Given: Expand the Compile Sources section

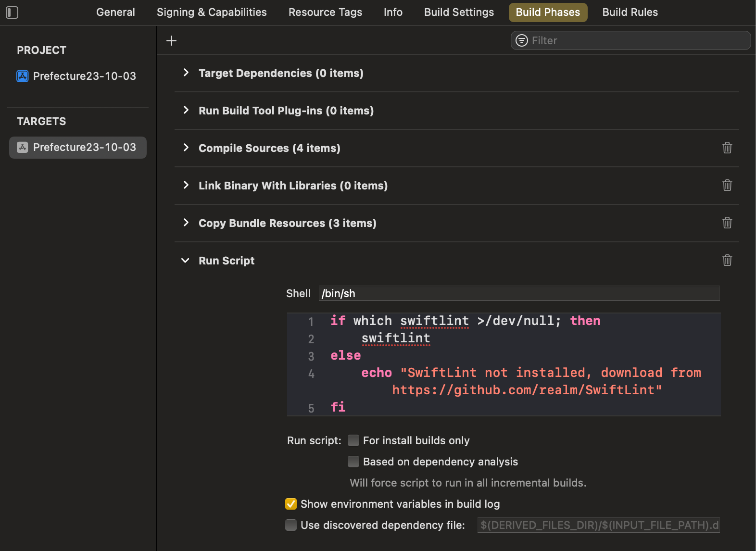Looking at the screenshot, I should point(186,148).
